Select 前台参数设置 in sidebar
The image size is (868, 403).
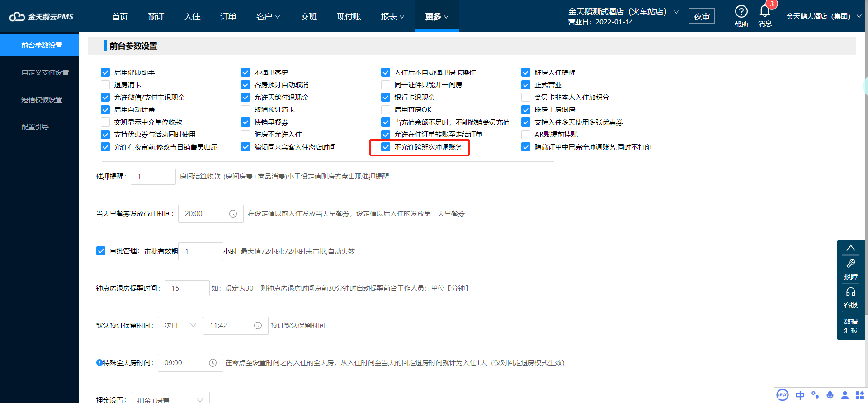[40, 45]
